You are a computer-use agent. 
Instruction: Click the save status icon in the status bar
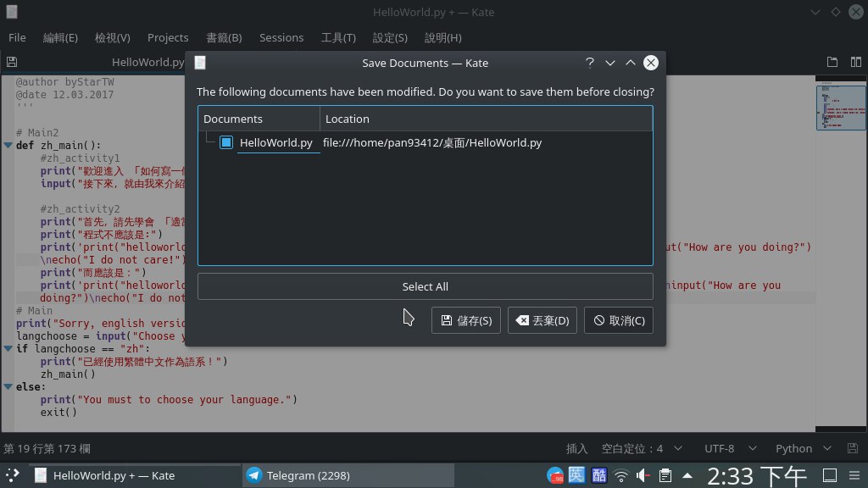853,449
